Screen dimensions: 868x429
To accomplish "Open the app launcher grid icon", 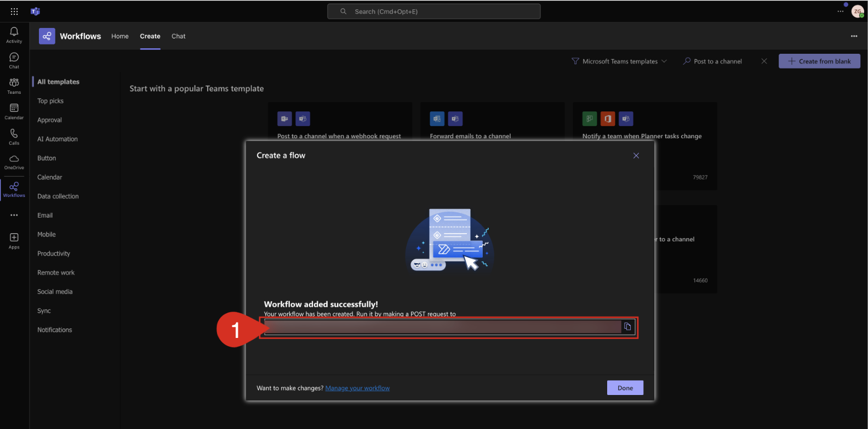I will [x=14, y=12].
